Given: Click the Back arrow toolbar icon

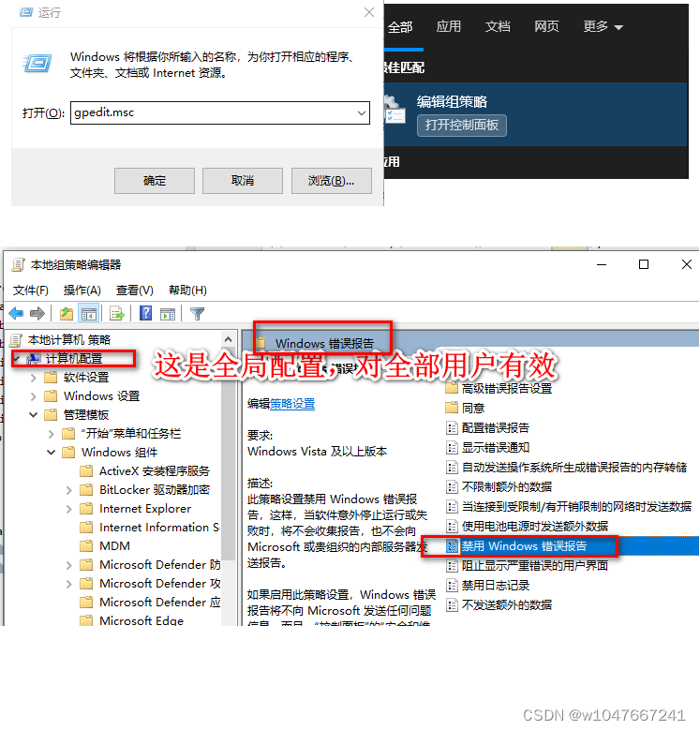Looking at the screenshot, I should (x=16, y=313).
